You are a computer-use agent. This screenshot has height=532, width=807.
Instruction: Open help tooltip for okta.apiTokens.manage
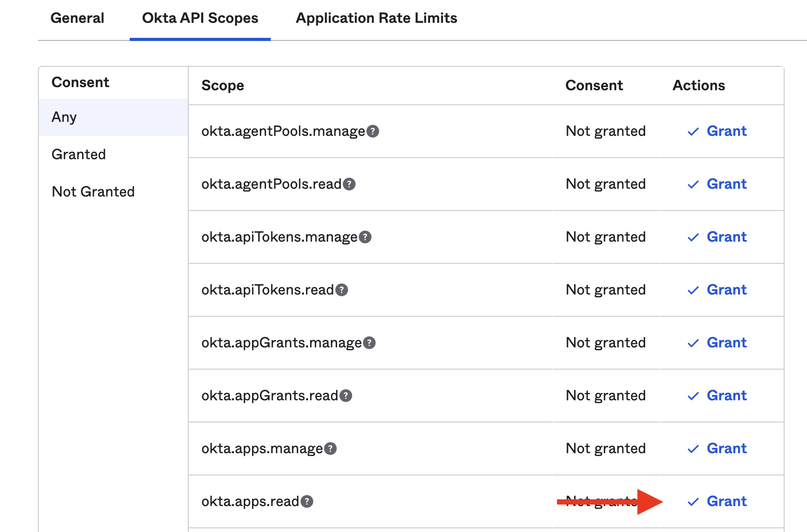[365, 237]
